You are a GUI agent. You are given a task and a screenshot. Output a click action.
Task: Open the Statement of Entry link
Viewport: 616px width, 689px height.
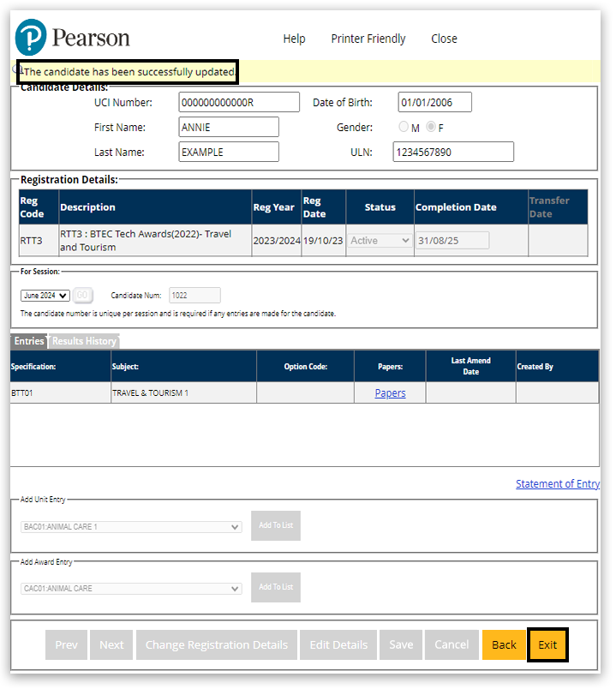pos(557,484)
